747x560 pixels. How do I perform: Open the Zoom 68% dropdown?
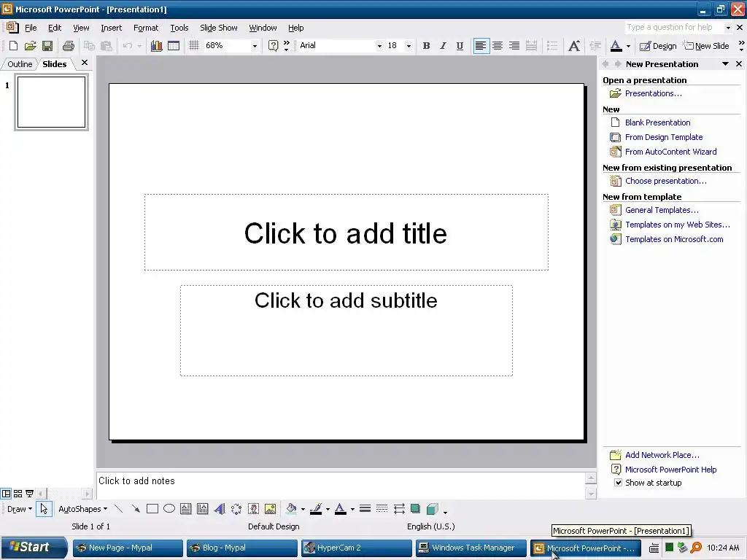coord(255,46)
